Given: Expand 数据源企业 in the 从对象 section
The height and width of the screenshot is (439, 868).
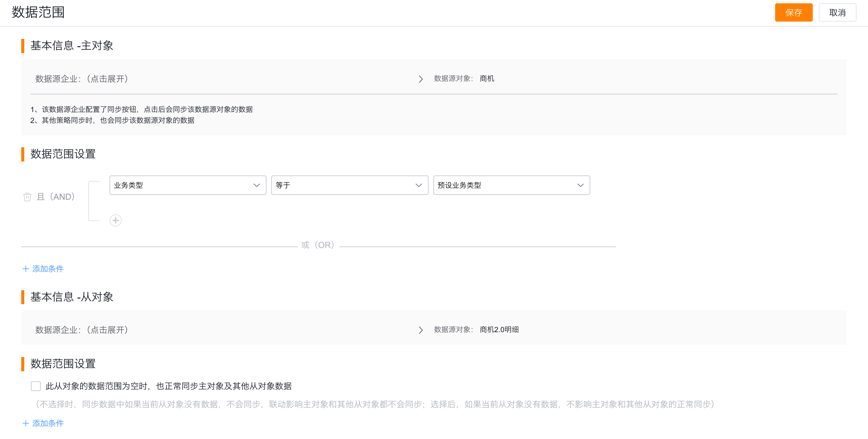Looking at the screenshot, I should (x=82, y=329).
